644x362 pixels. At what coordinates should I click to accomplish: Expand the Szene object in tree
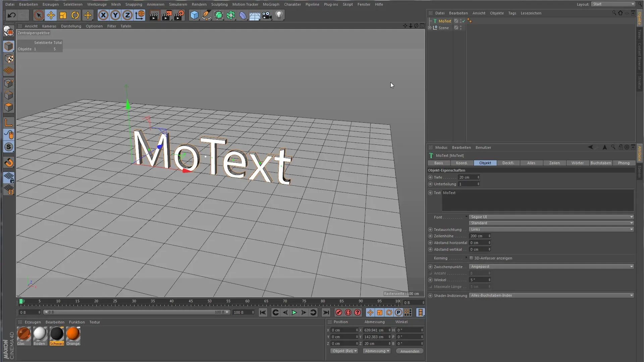(x=430, y=28)
